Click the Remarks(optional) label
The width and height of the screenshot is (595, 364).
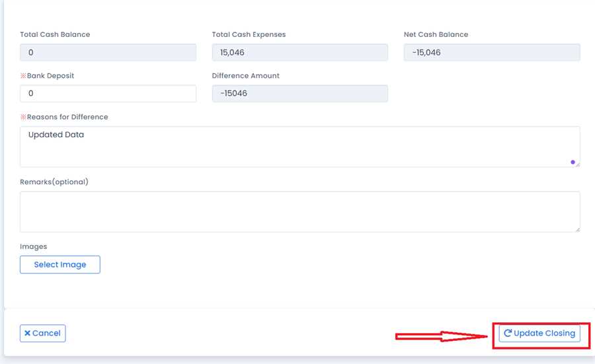coord(54,182)
